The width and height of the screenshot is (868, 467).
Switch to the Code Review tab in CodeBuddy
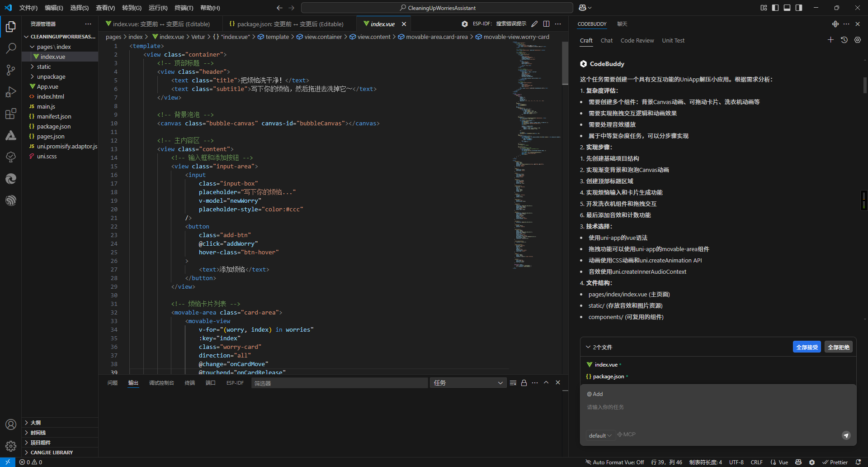[637, 40]
